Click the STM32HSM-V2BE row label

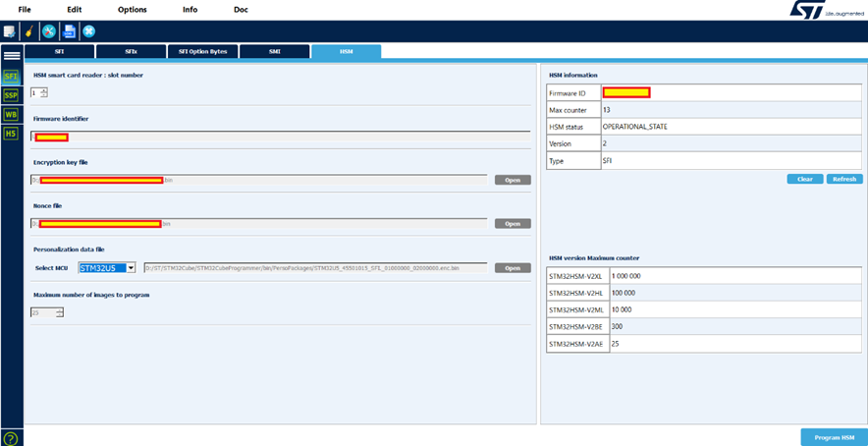(x=577, y=327)
